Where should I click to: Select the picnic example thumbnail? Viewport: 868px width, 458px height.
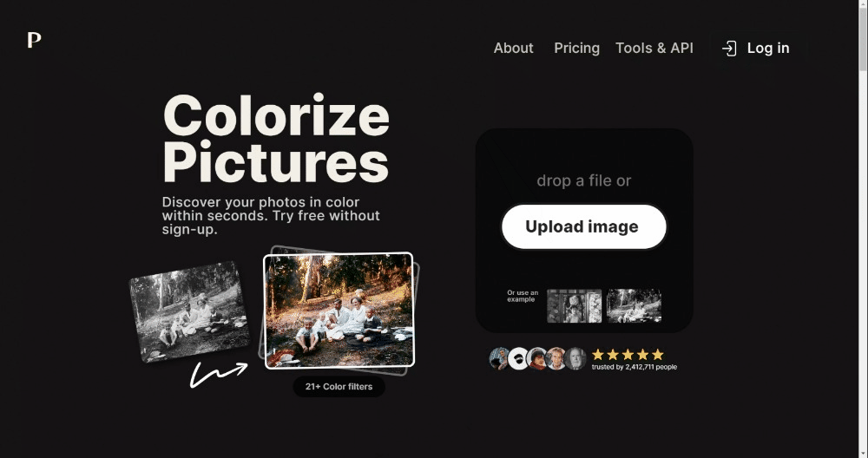(x=634, y=305)
